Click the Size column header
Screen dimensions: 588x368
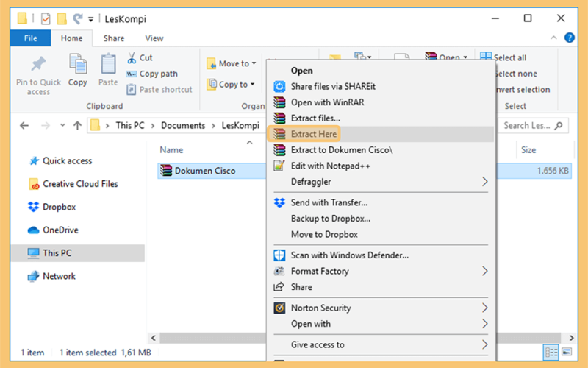point(528,150)
